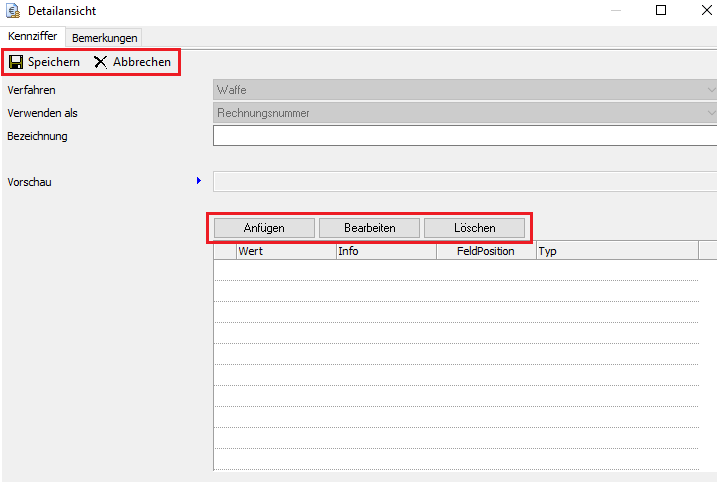Screen dimensions: 717x482
Task: Click the Detailansicht window icon in title bar
Action: [x=11, y=11]
